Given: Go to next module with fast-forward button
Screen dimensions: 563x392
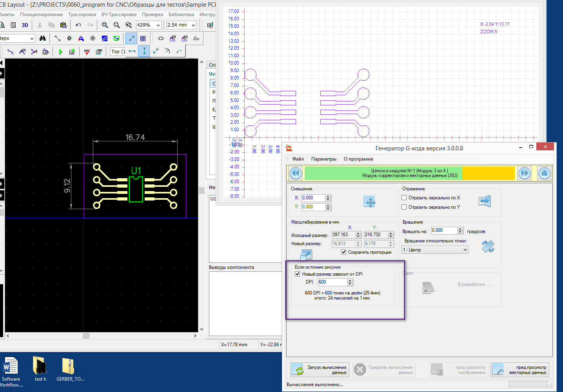Looking at the screenshot, I should click(524, 173).
